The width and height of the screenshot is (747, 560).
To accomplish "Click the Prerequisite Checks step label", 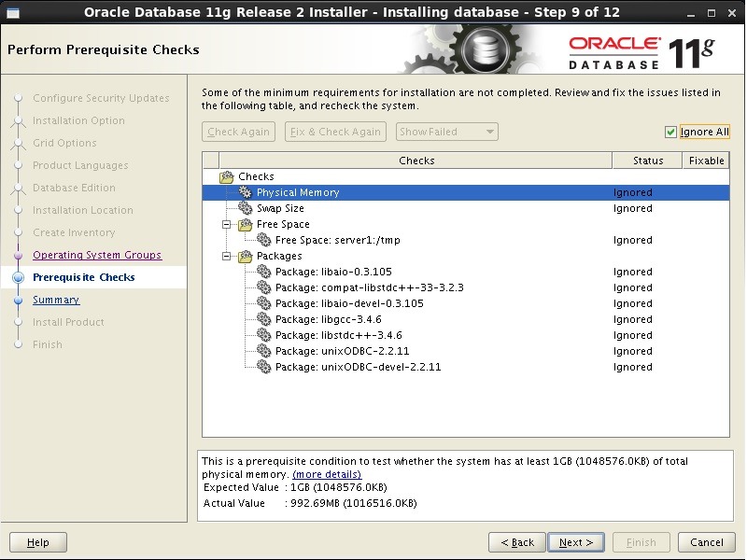I will coord(84,277).
